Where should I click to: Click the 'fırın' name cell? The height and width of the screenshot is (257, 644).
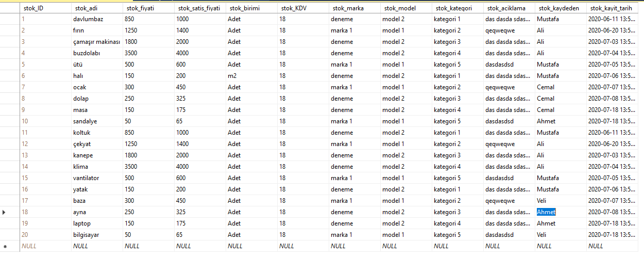coord(97,30)
